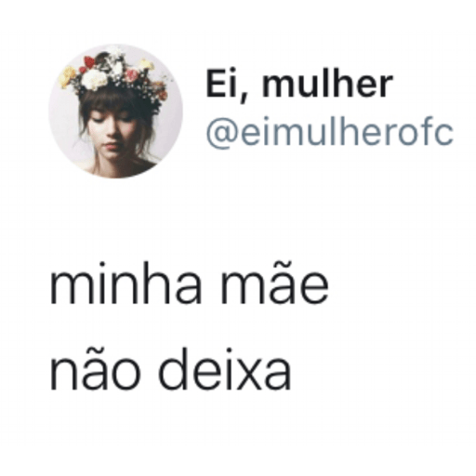
Task: Click the flower crown in the avatar
Action: coord(114,76)
